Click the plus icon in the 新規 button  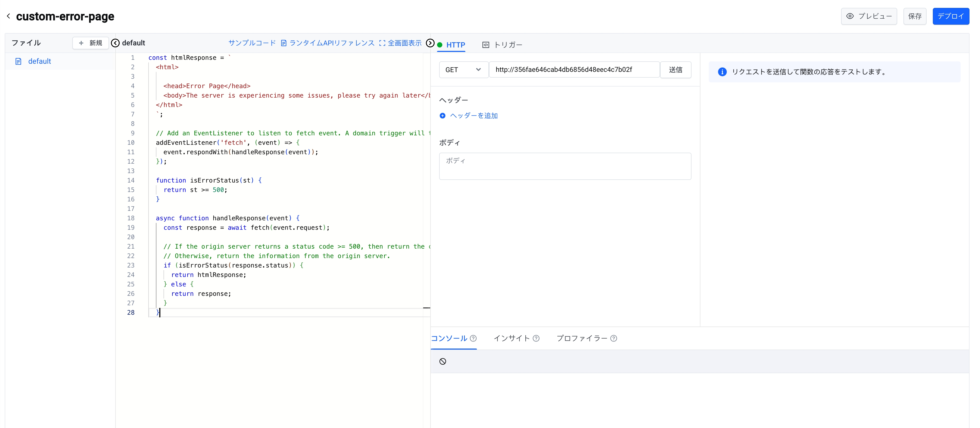click(81, 43)
